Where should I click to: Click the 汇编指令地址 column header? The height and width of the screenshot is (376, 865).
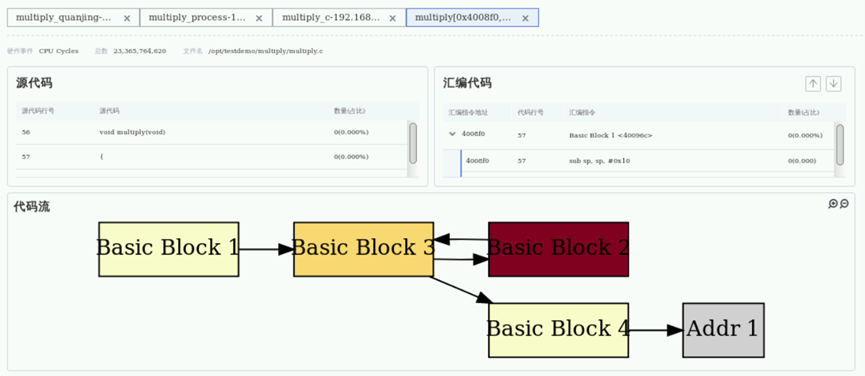tap(469, 112)
